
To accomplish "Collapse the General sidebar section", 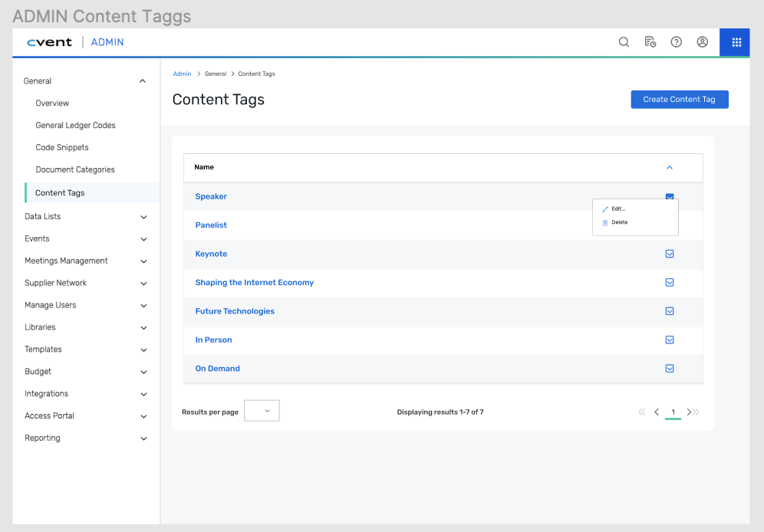I will click(x=142, y=81).
